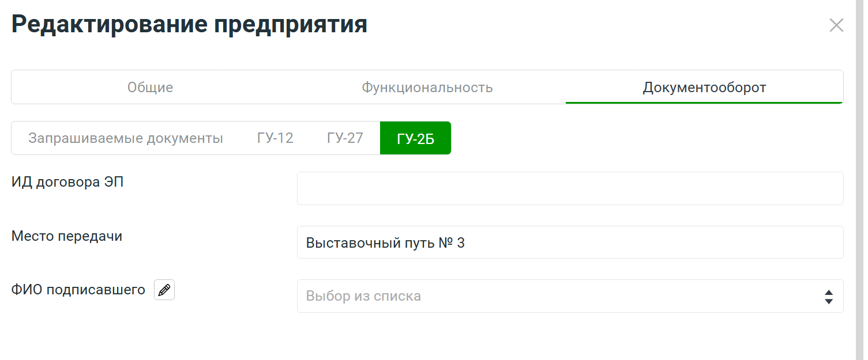Focus the ИД договора ЭП input field
Screen dimensions: 868x360
[570, 188]
